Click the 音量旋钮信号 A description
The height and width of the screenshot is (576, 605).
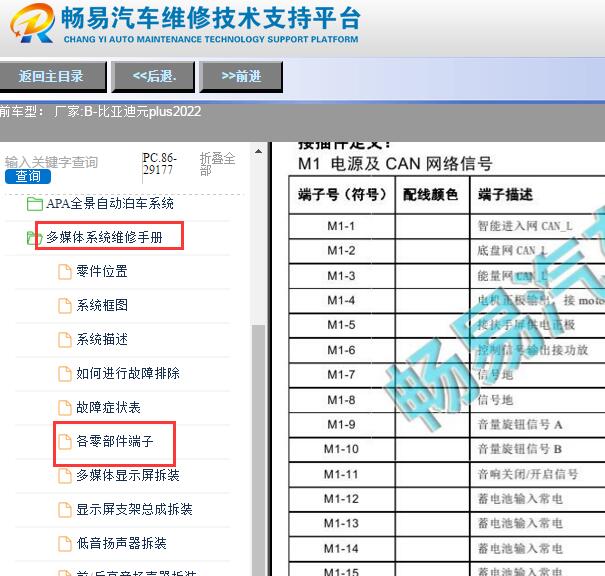[520, 425]
